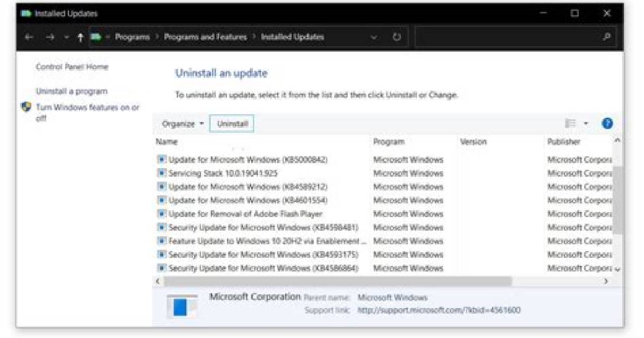Click the vertical scrollbar up arrow

coord(617,140)
